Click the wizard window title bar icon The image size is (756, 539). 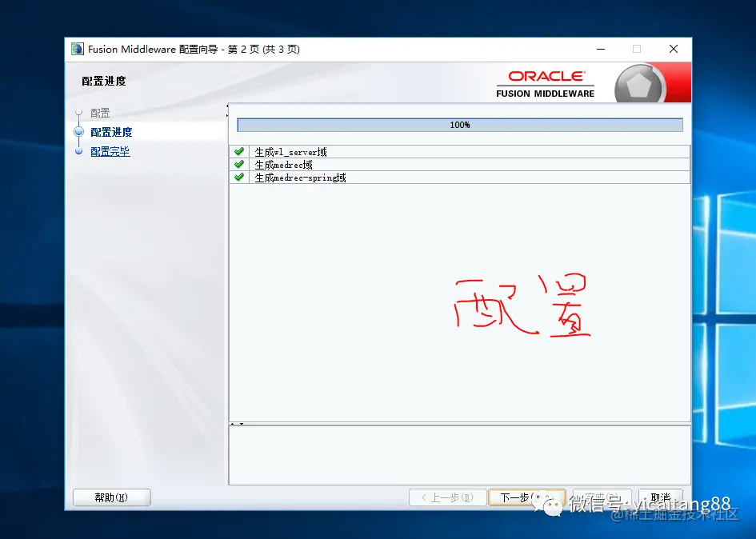[77, 49]
